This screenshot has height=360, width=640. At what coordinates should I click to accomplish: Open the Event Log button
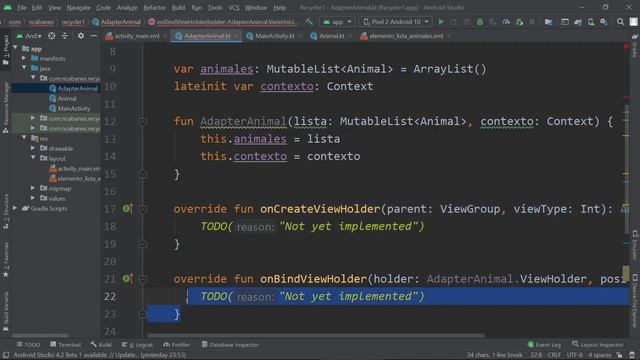pyautogui.click(x=544, y=345)
